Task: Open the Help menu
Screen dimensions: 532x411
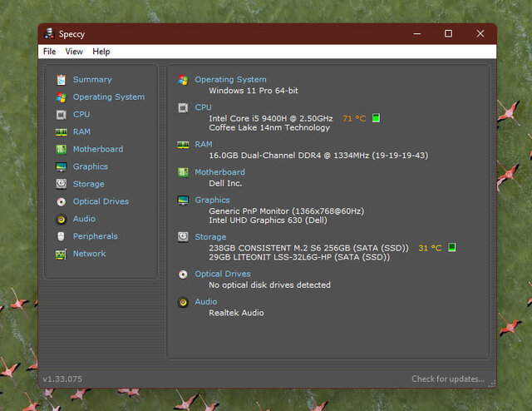Action: pyautogui.click(x=101, y=52)
